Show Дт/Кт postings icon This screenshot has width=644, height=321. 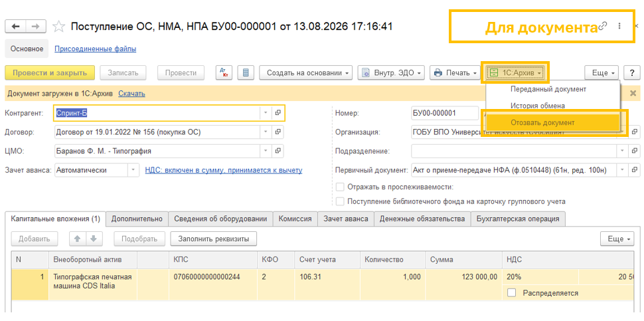tap(224, 72)
